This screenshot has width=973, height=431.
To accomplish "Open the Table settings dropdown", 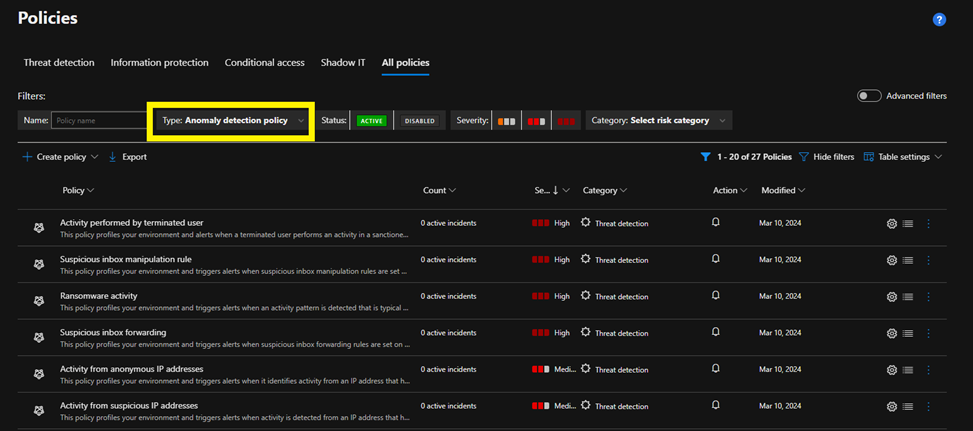I will point(903,157).
